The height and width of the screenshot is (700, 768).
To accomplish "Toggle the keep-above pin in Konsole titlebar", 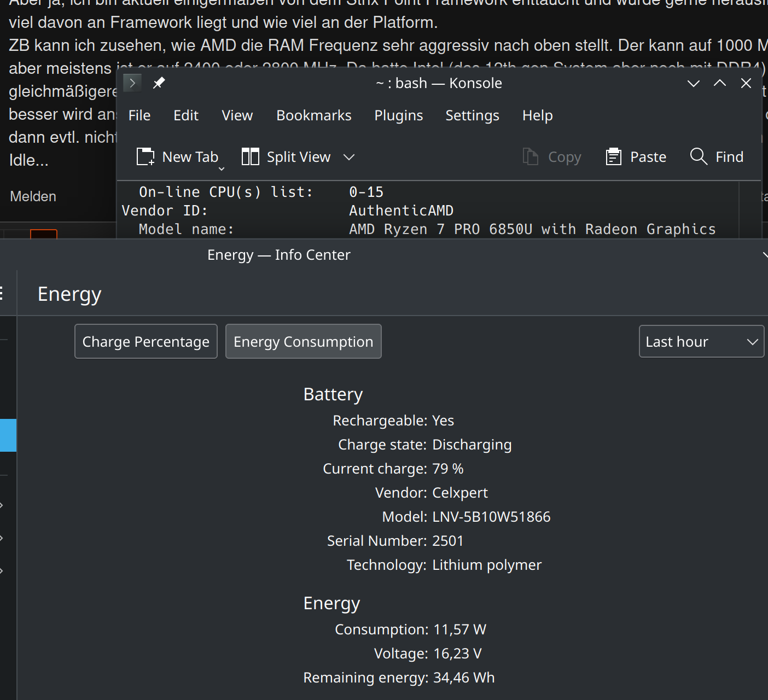I will pyautogui.click(x=159, y=83).
